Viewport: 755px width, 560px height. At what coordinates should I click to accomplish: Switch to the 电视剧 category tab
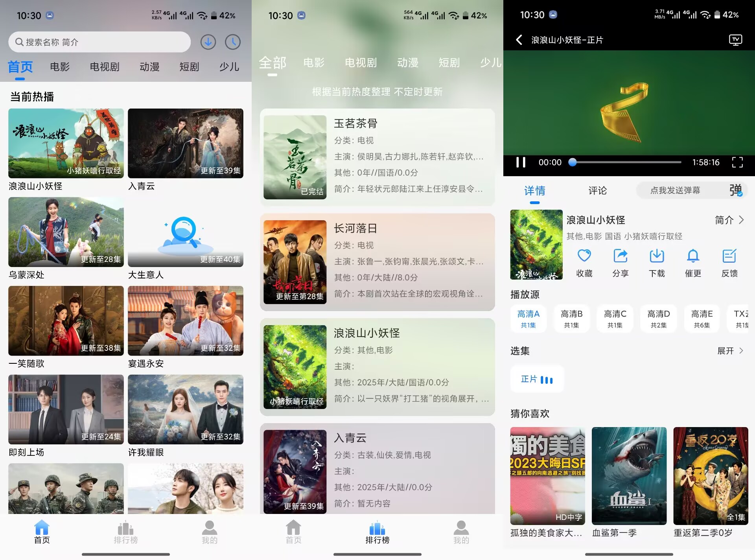click(105, 67)
